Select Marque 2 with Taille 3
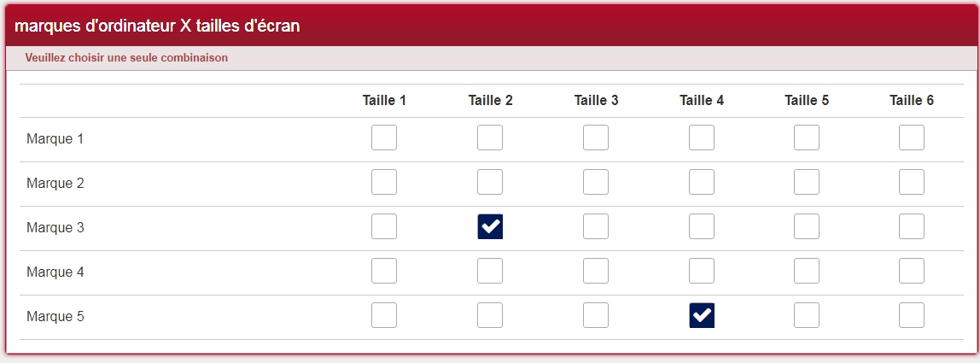 coord(596,182)
